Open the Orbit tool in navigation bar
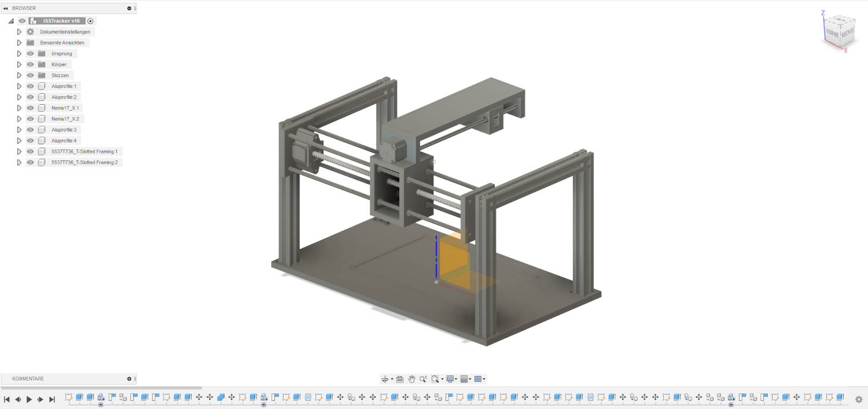The image size is (868, 409). tap(385, 379)
